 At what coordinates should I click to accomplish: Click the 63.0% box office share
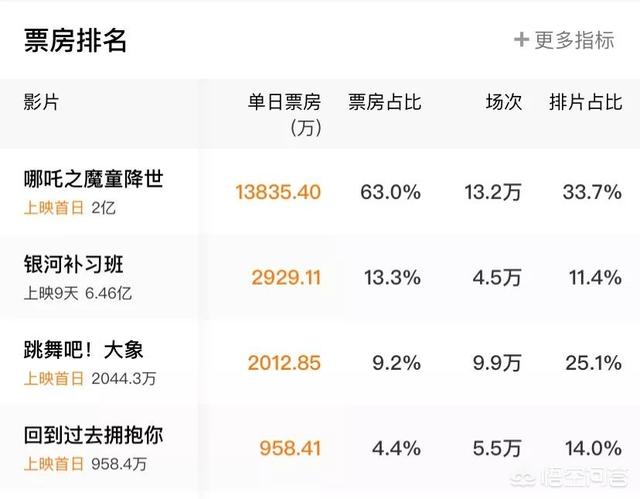point(391,192)
